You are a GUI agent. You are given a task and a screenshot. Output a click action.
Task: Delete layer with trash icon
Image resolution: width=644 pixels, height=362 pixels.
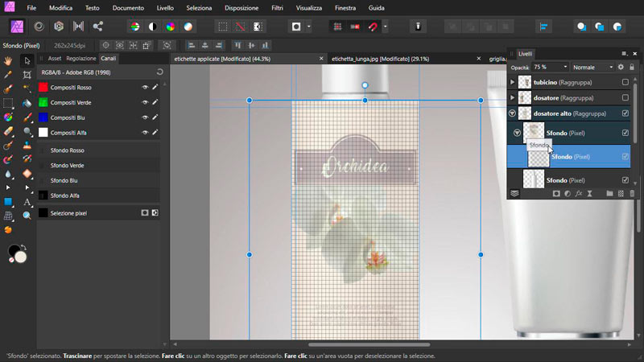pyautogui.click(x=632, y=194)
